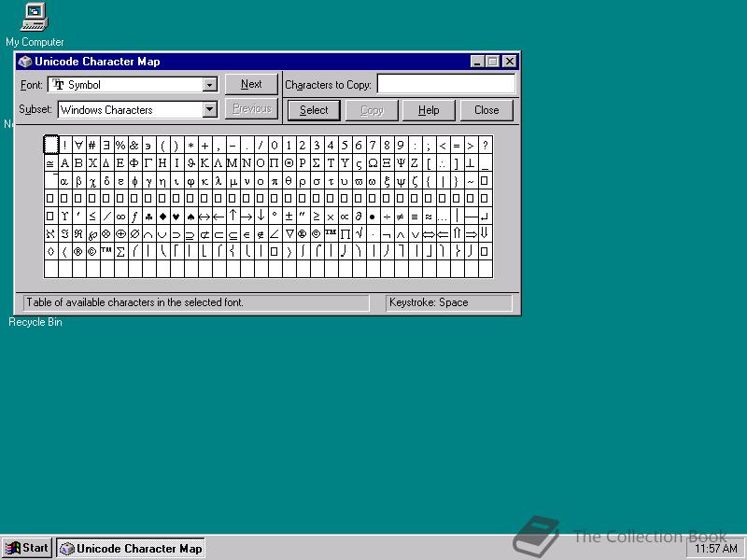747x560 pixels.
Task: Select the plus-minus (±) character
Action: 289,217
